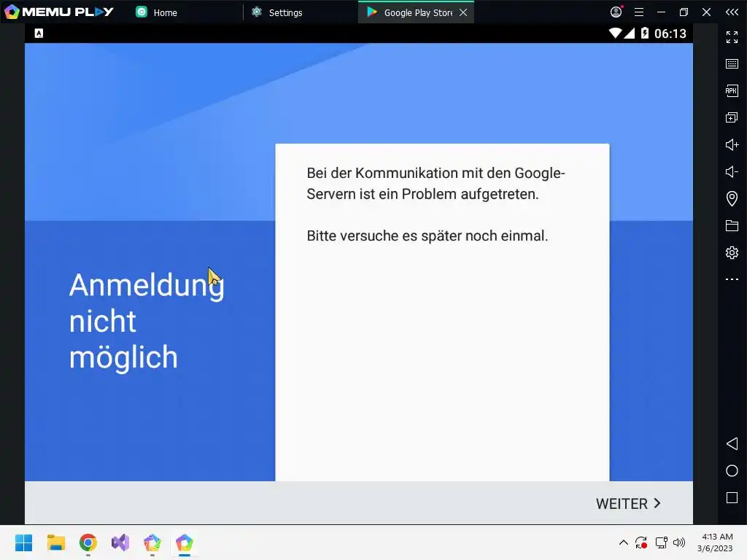Viewport: 747px width, 560px height.
Task: Show more sidebar tools (three dots)
Action: (x=732, y=279)
